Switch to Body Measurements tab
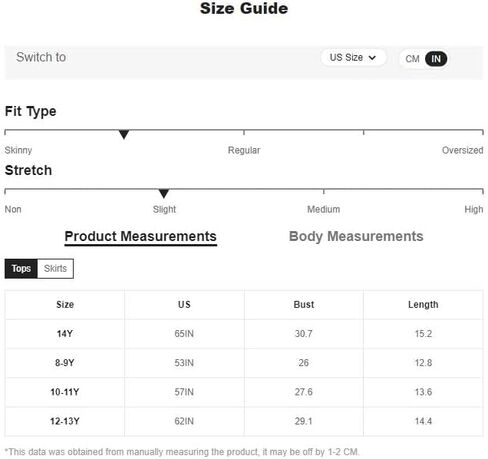 pyautogui.click(x=356, y=236)
